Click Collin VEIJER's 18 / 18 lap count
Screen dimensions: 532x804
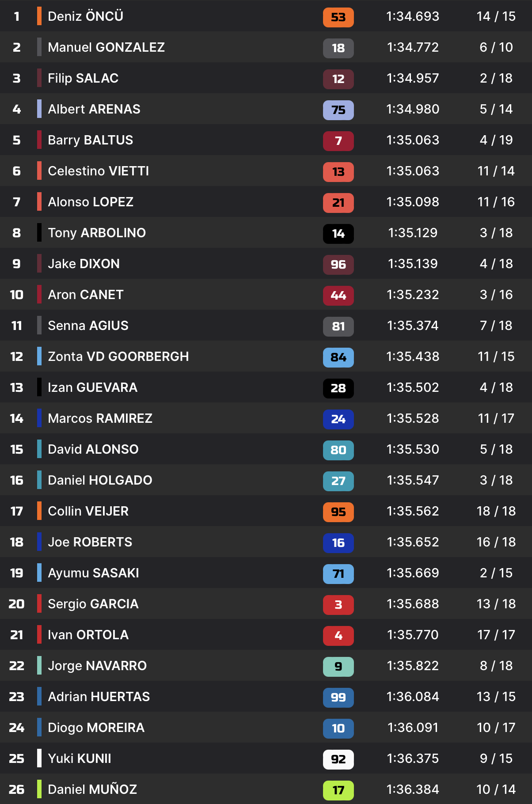[x=496, y=511]
